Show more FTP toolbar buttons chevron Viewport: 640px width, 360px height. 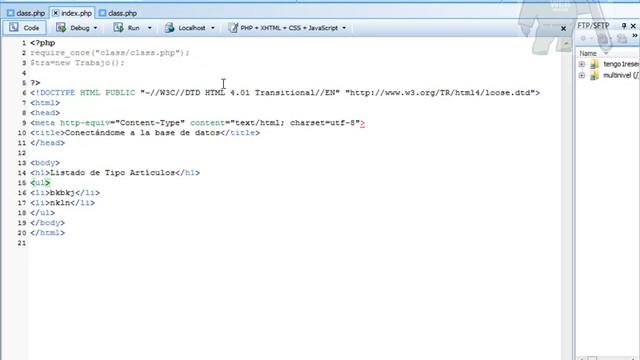click(x=635, y=36)
